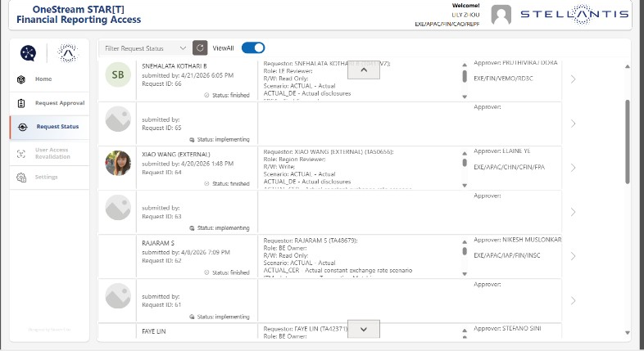Click the implementing status icon for Request 61
The image size is (644, 351).
point(192,317)
